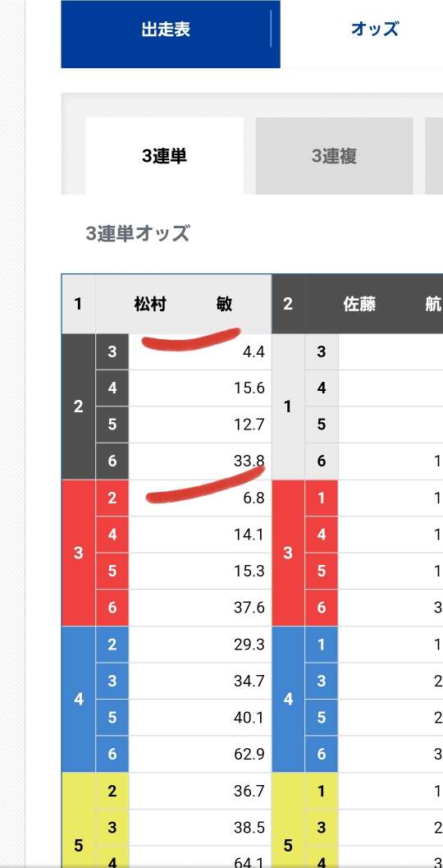Viewport: 443px width, 868px height.
Task: Select odds 62.9 for 1-4-6
Action: pyautogui.click(x=199, y=754)
